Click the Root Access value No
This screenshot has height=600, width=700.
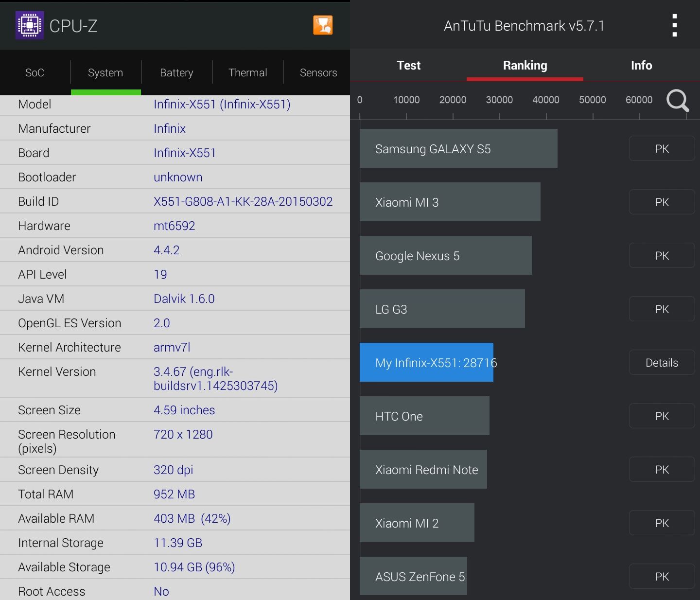point(161,591)
